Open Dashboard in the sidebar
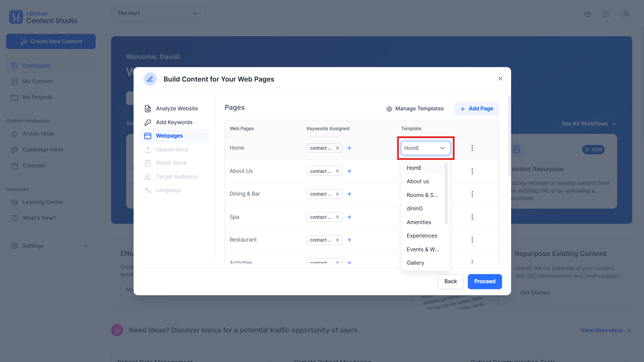This screenshot has height=362, width=644. [51, 66]
